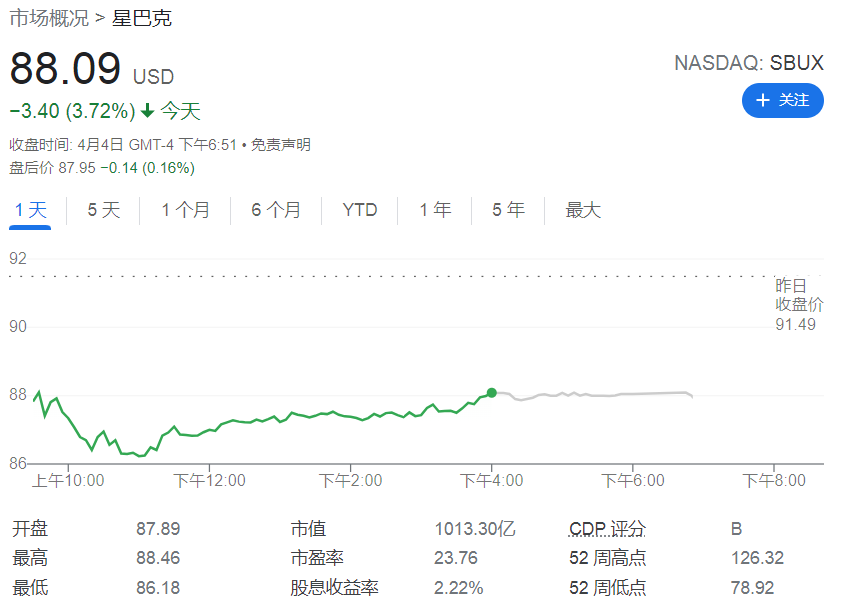This screenshot has height=613, width=844.
Task: Click the green closing-price dot on chart
Action: point(491,393)
